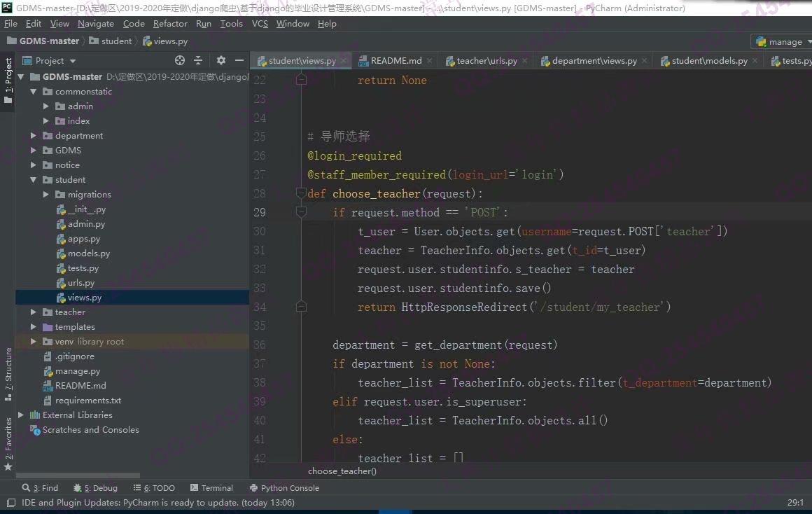Expand the GDMS folder
This screenshot has width=812, height=514.
click(33, 151)
